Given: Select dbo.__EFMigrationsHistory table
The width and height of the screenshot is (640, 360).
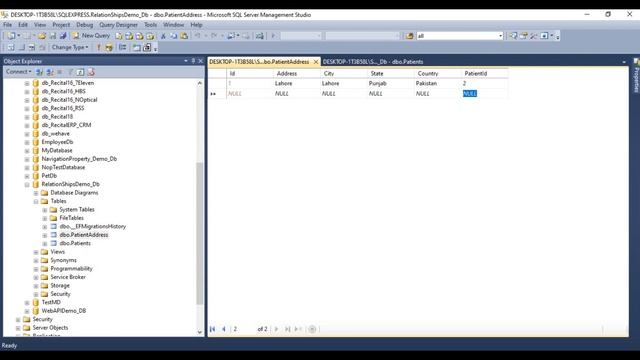Looking at the screenshot, I should (x=93, y=227).
